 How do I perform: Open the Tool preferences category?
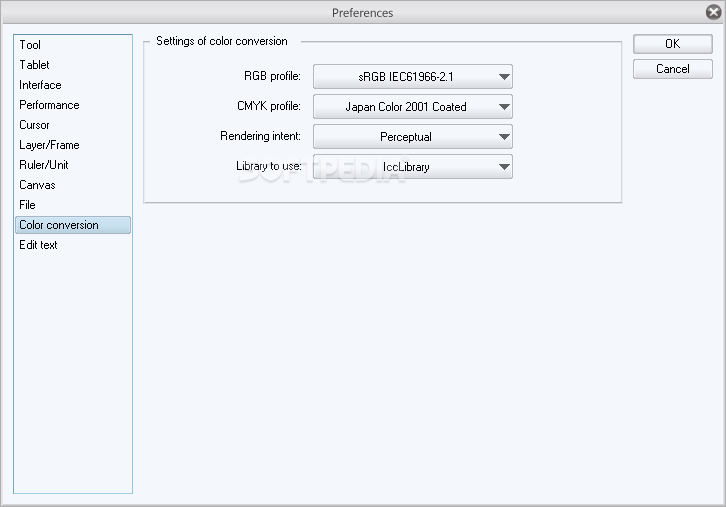73,45
